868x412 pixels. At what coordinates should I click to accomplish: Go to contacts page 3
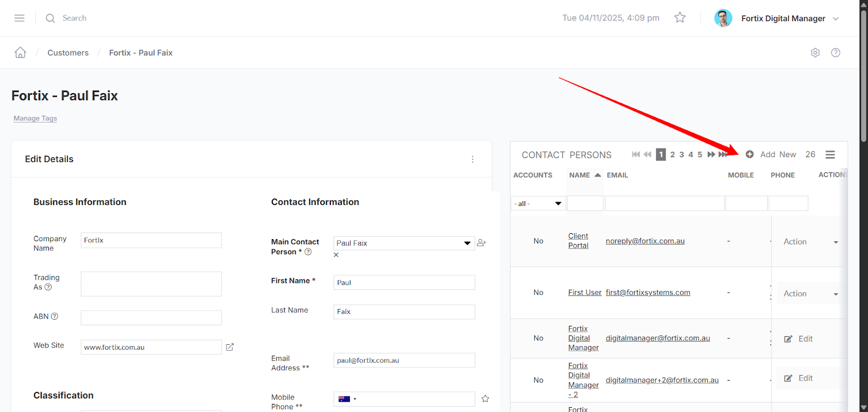pyautogui.click(x=682, y=154)
